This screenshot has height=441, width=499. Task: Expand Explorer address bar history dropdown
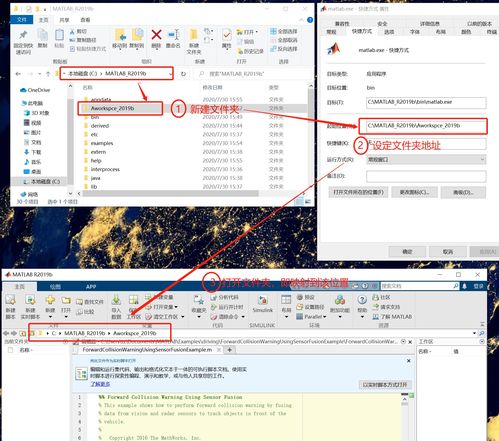[x=170, y=74]
